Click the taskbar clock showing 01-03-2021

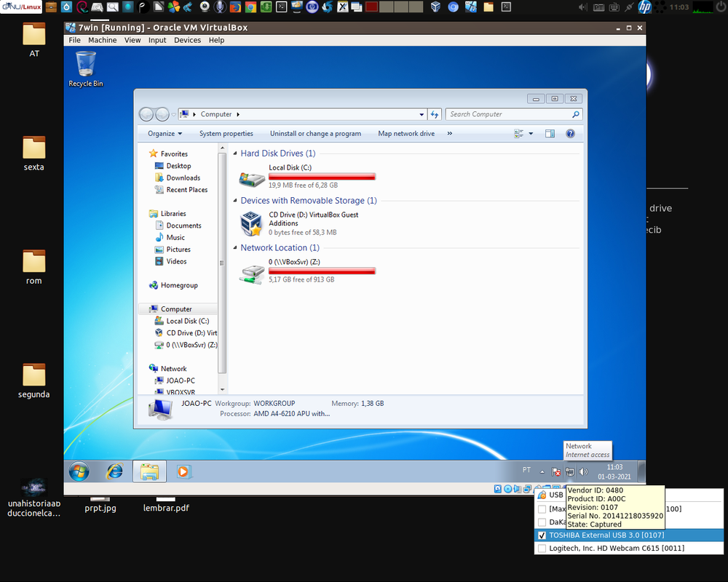(x=614, y=472)
